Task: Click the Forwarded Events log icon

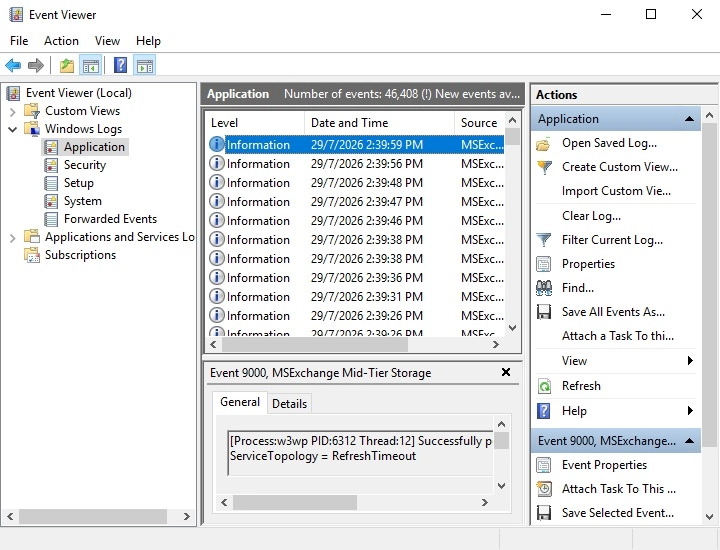Action: tap(51, 219)
